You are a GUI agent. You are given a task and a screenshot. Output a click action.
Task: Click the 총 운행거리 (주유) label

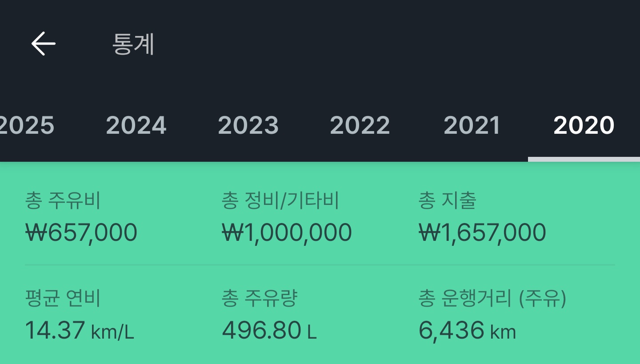click(x=492, y=299)
